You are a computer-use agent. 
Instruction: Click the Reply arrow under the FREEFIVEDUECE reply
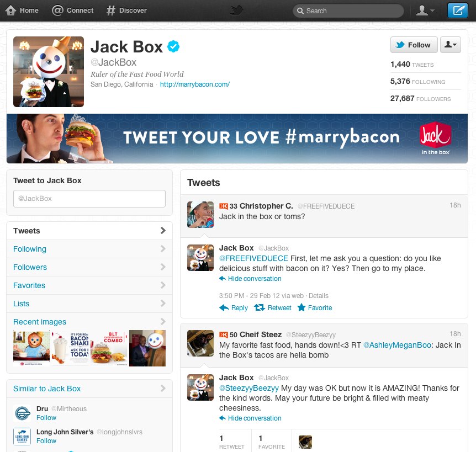click(224, 308)
